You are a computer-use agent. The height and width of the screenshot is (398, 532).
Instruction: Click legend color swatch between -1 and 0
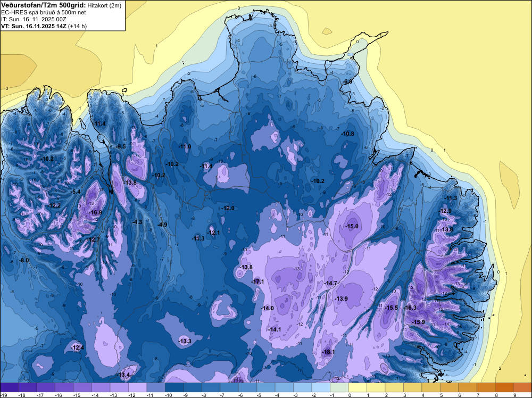coord(339,387)
